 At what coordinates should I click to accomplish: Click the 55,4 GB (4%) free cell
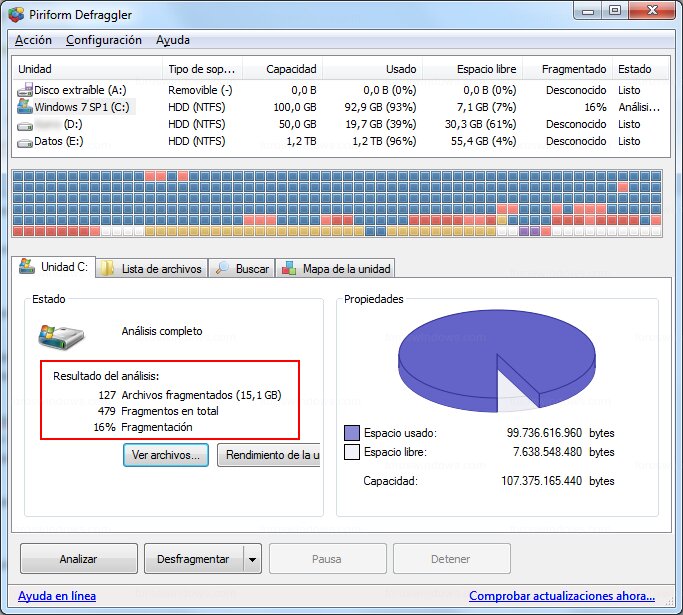484,141
